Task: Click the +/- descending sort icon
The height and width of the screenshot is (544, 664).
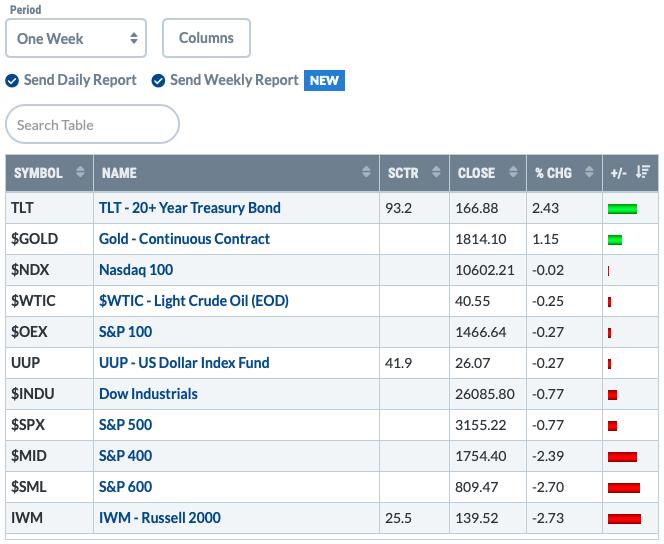Action: tap(643, 172)
